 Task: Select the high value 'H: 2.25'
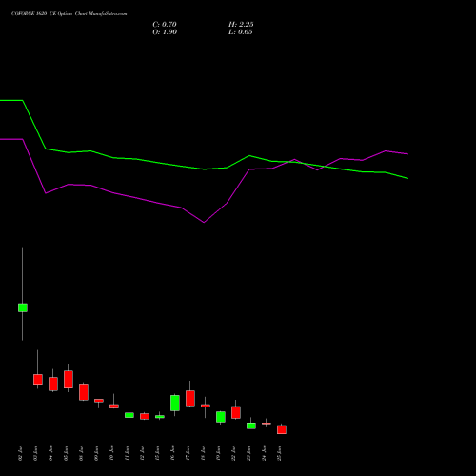pyautogui.click(x=241, y=25)
